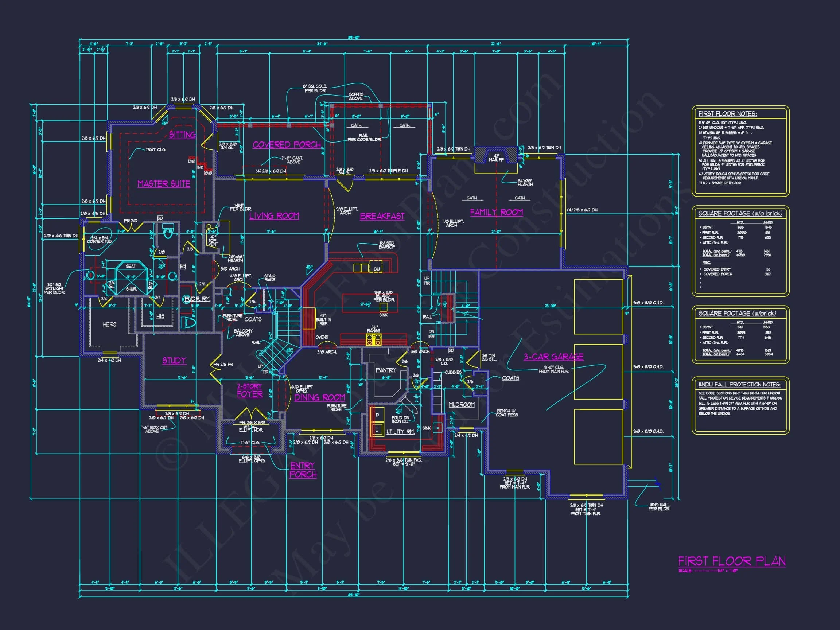
Task: Select the MASTER SUITE room label
Action: [164, 184]
